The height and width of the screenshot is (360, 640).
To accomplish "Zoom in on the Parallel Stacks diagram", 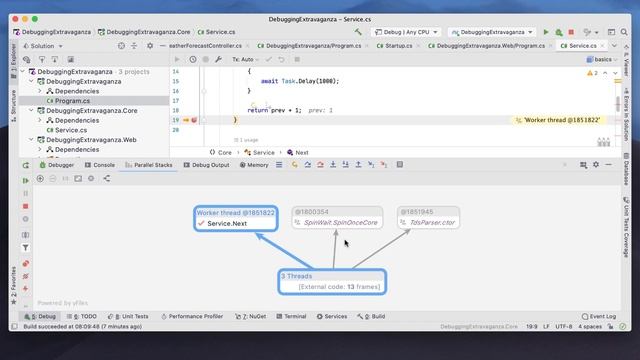I will pos(40,178).
